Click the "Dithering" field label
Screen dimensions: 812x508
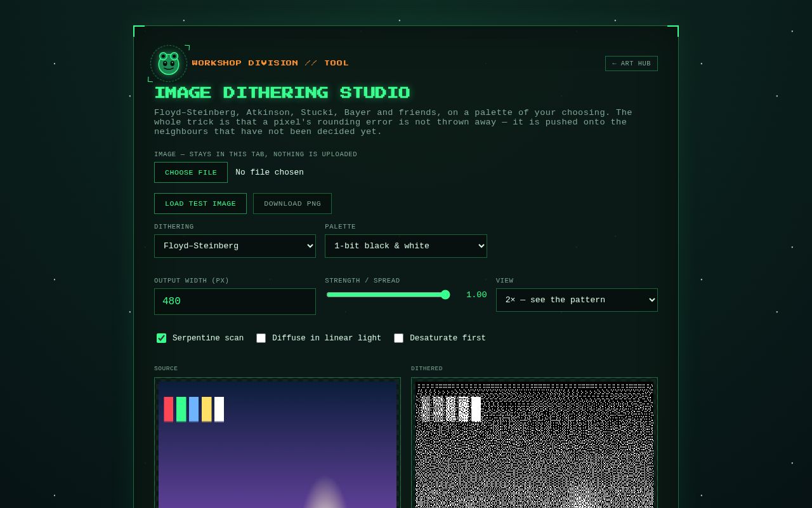[174, 227]
